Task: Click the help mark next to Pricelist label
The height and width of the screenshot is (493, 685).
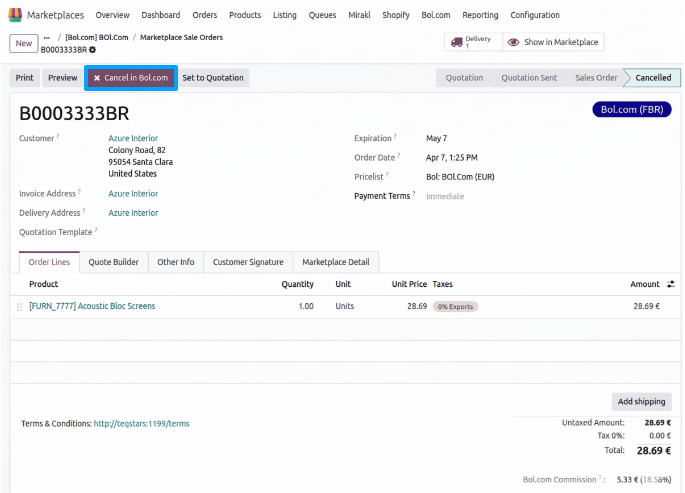Action: [x=387, y=175]
